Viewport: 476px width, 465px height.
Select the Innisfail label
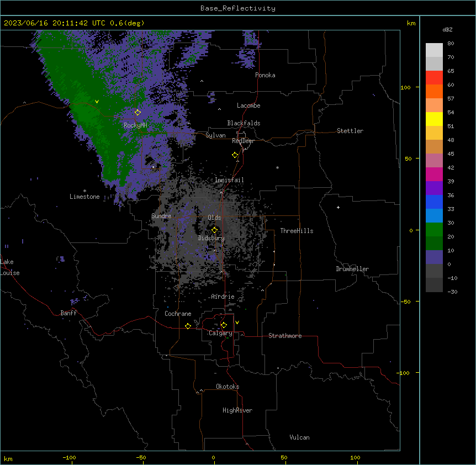(229, 180)
